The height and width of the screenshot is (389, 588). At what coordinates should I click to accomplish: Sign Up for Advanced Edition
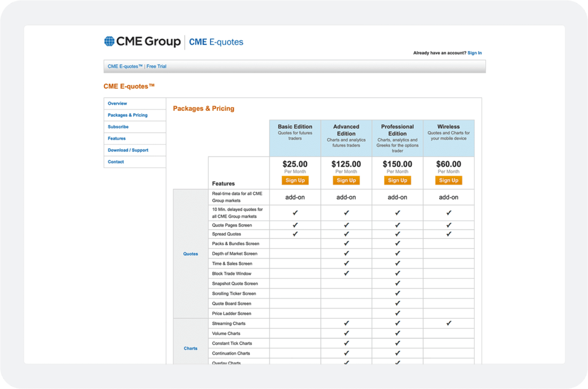tap(346, 180)
